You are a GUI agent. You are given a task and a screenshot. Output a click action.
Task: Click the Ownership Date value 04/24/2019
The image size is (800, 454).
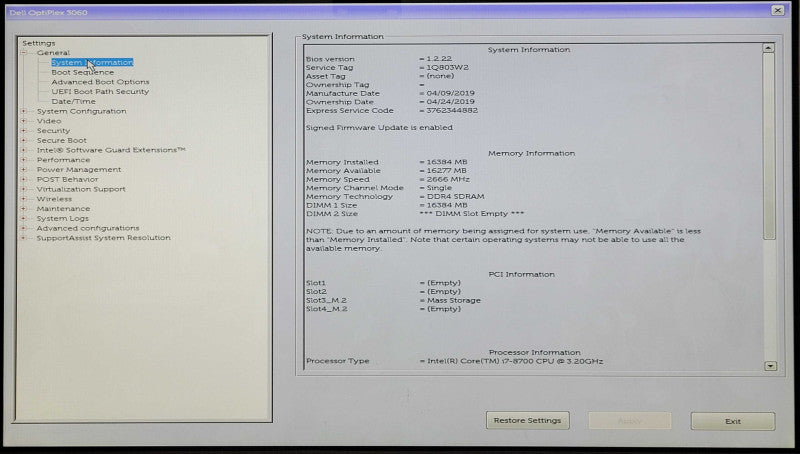tap(451, 102)
